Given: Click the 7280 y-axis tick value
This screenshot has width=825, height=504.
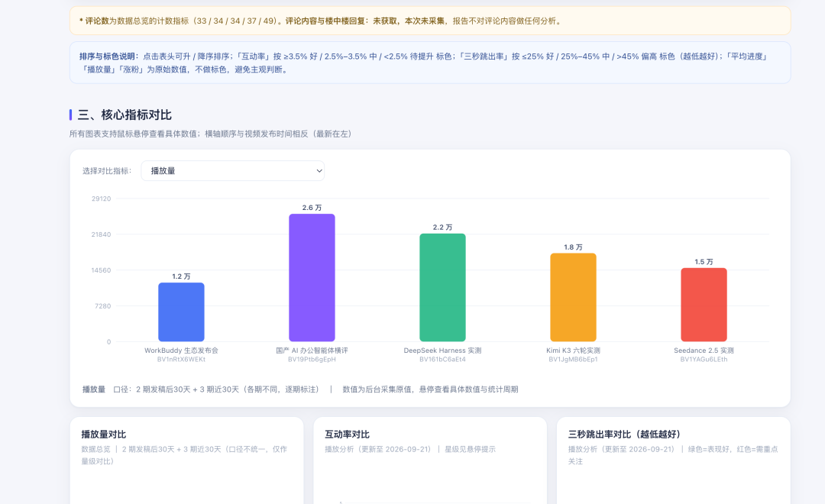Looking at the screenshot, I should [102, 306].
